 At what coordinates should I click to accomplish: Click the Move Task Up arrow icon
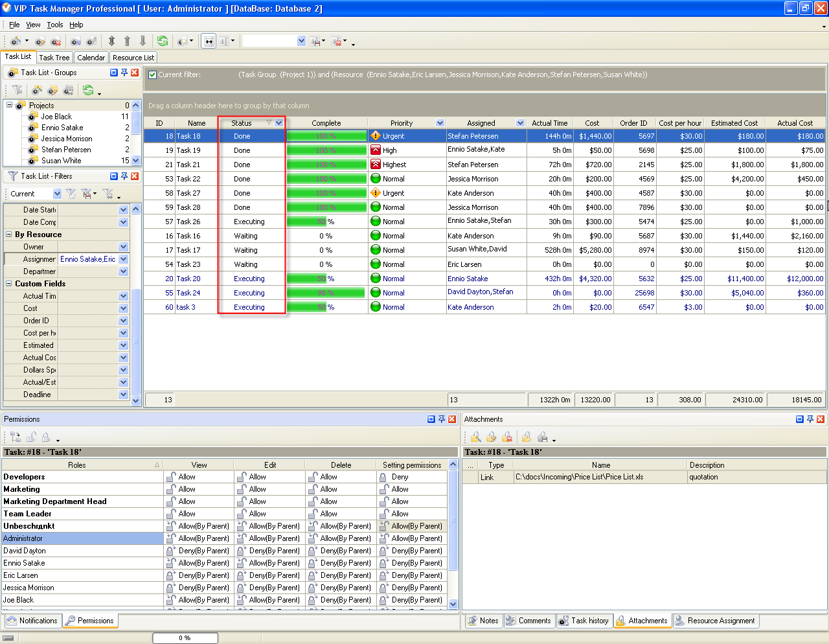click(127, 41)
